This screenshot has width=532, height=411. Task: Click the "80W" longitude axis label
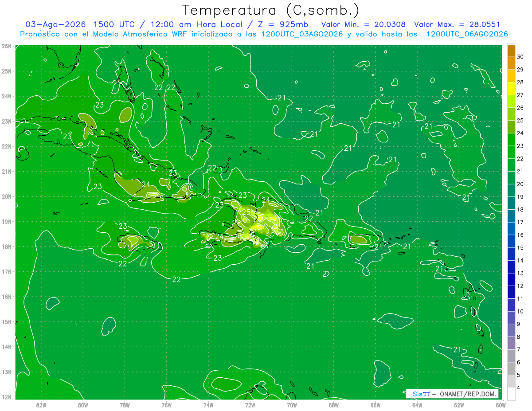point(83,404)
